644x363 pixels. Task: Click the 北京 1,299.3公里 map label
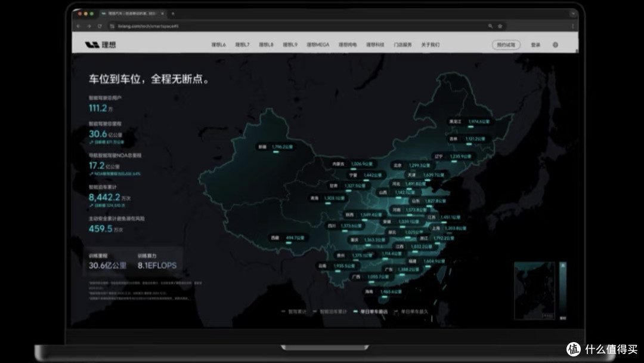coord(411,165)
